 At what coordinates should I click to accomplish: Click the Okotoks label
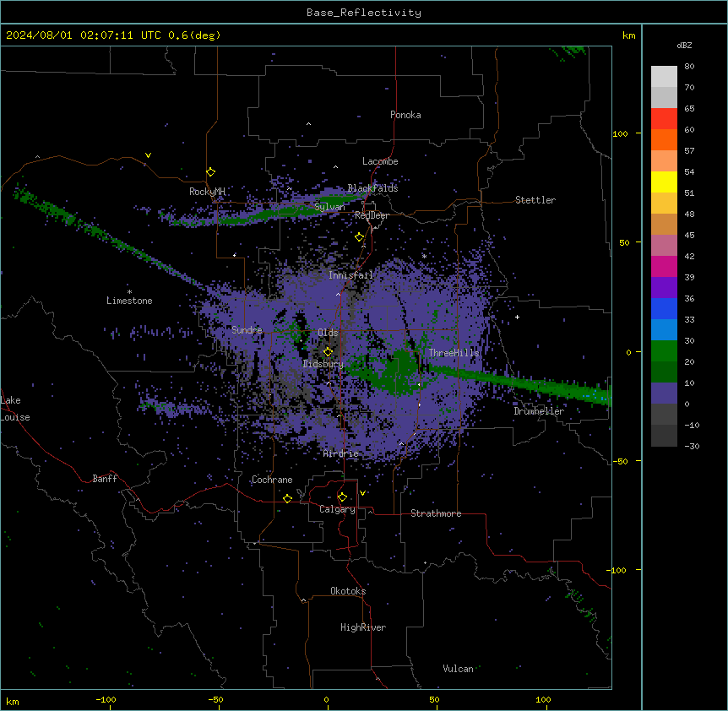pyautogui.click(x=348, y=591)
